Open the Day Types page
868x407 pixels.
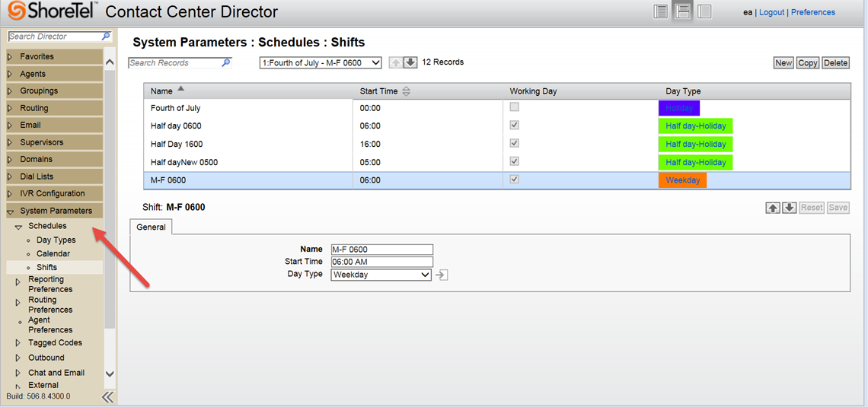(56, 240)
